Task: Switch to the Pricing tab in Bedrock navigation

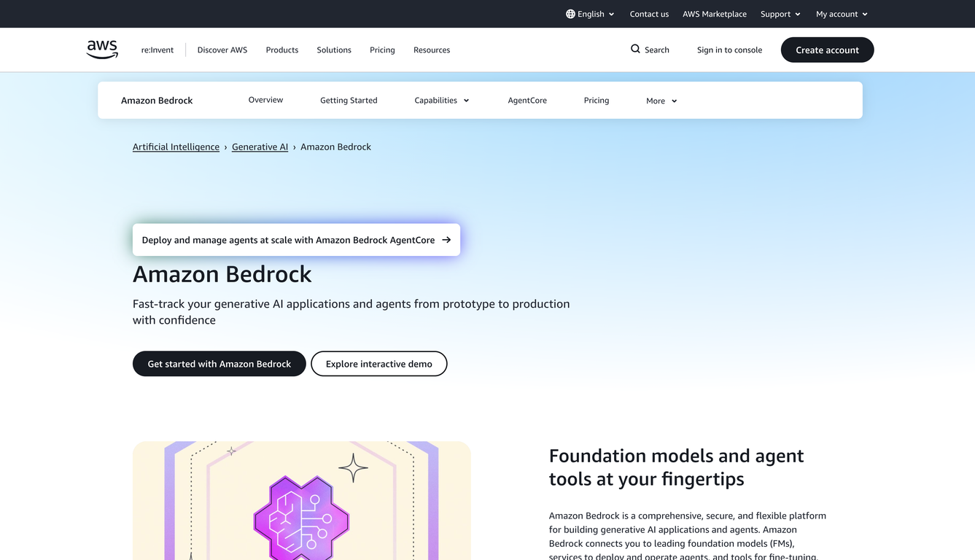Action: [x=596, y=100]
